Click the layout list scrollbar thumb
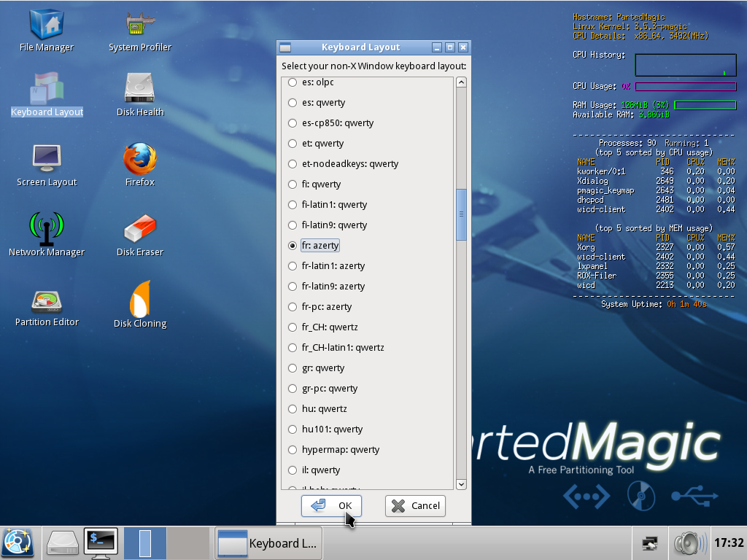Image resolution: width=747 pixels, height=560 pixels. [x=461, y=215]
